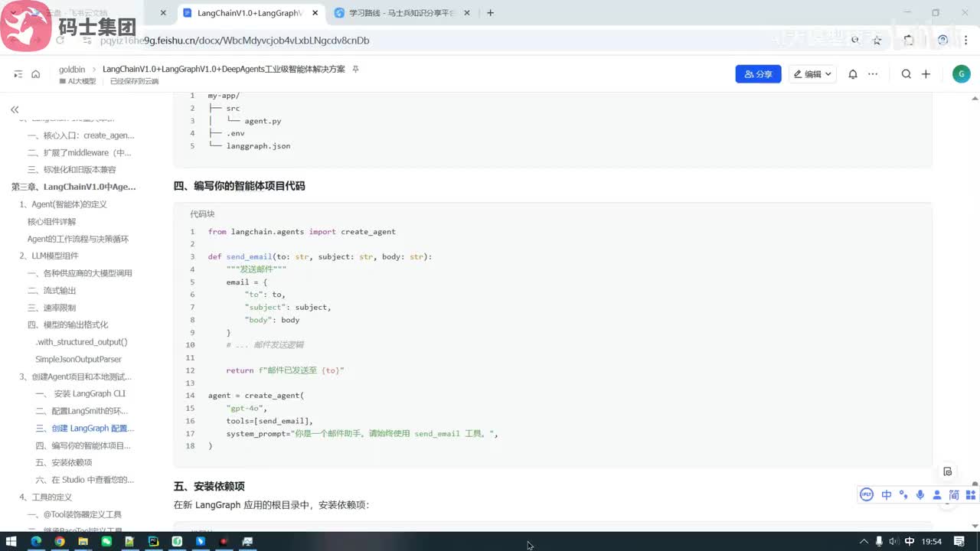Jump to 各种供应商的大模型调用 in outline
The image size is (980, 551).
pos(80,273)
